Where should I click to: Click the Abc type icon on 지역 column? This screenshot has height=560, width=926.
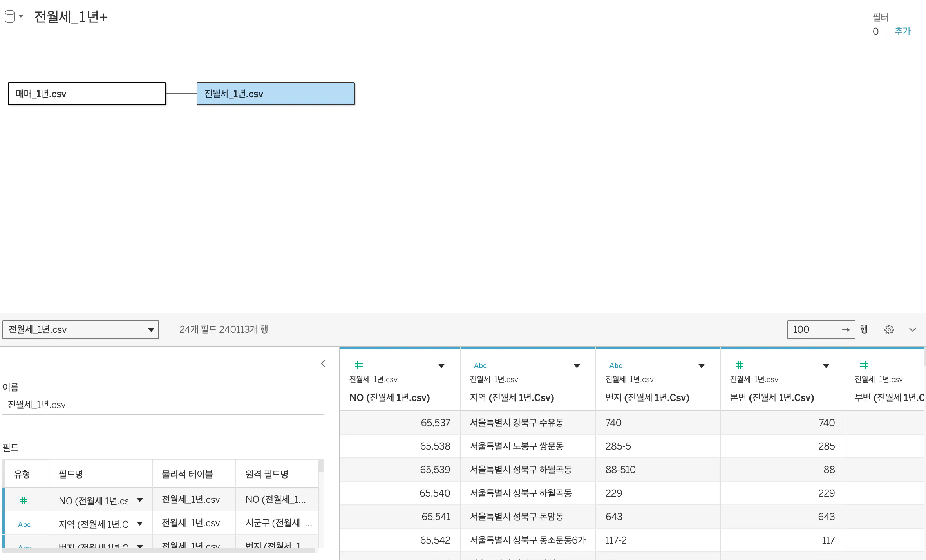click(x=480, y=365)
